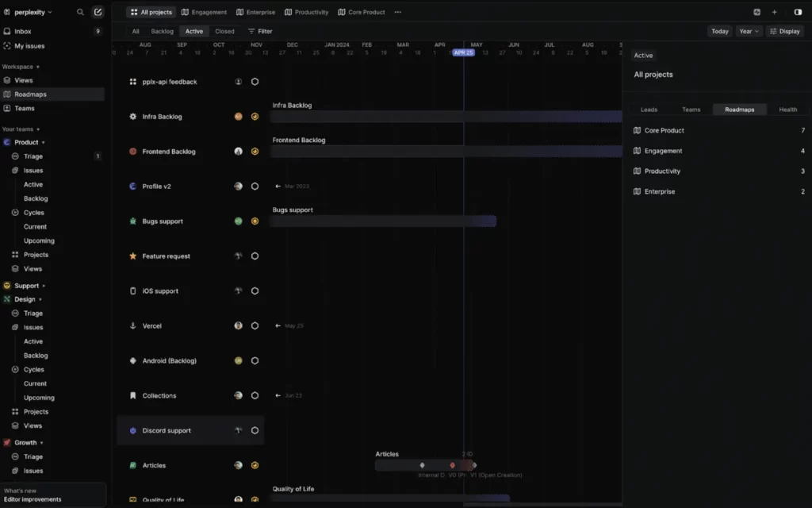Open Engagement roadmap in side panel
The height and width of the screenshot is (508, 812).
(x=718, y=151)
